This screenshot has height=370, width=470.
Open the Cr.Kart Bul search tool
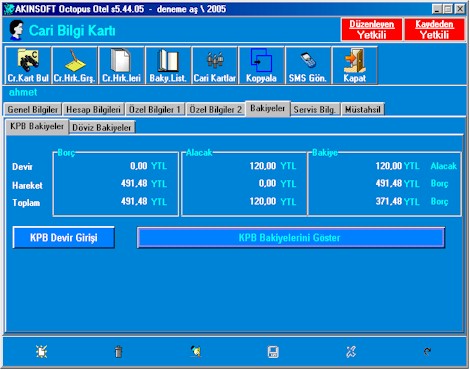point(28,65)
